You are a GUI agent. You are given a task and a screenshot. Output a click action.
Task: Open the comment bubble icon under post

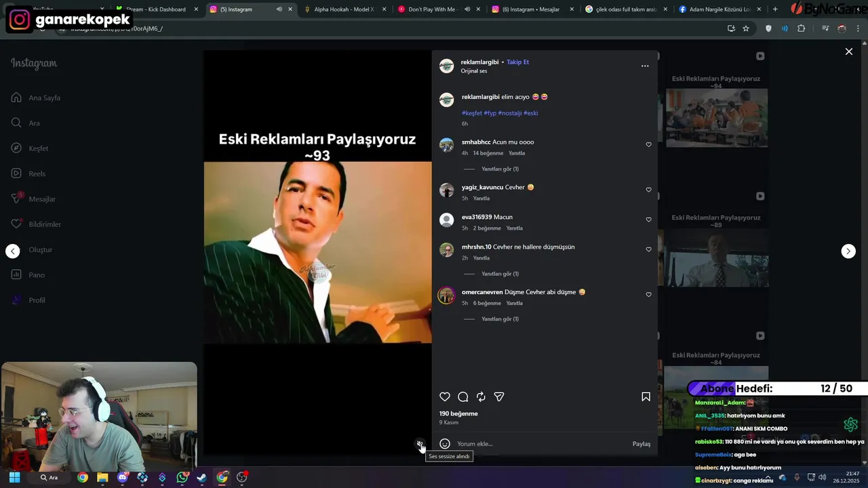463,396
